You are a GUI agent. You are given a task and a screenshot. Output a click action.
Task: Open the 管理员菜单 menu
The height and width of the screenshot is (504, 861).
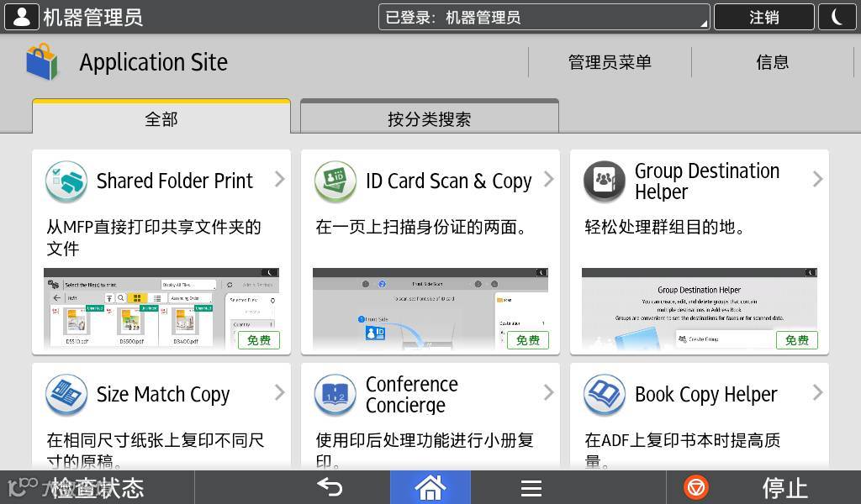click(610, 62)
